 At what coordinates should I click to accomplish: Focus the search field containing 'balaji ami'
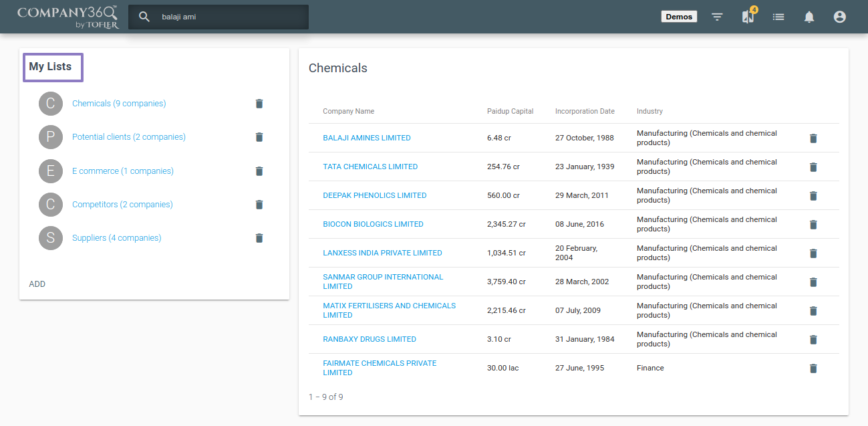click(x=219, y=17)
